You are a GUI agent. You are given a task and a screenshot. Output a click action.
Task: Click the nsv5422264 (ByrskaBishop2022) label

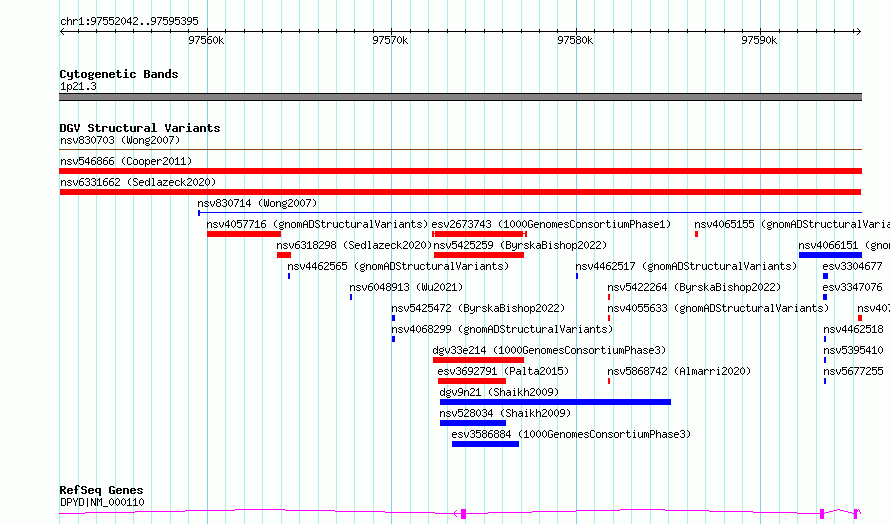pos(694,287)
